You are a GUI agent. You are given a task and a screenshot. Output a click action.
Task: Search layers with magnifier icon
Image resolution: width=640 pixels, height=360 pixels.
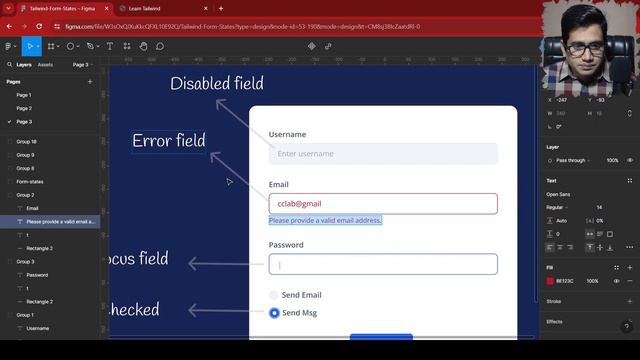pyautogui.click(x=9, y=64)
